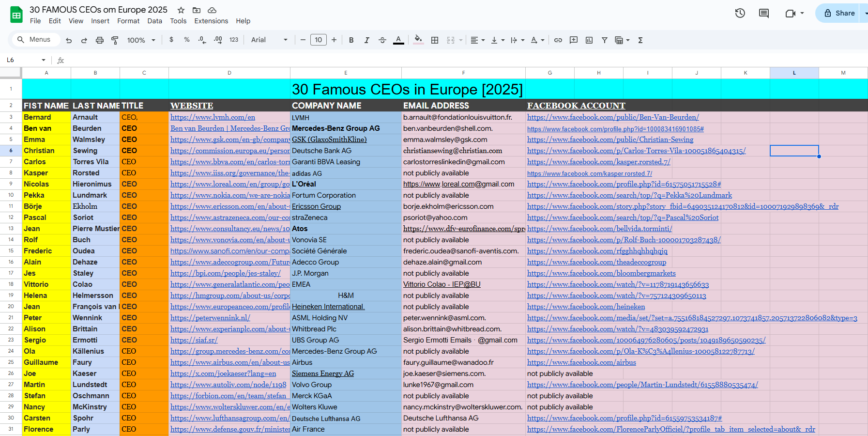The image size is (868, 436).
Task: Open Functions sigma icon
Action: [x=640, y=40]
